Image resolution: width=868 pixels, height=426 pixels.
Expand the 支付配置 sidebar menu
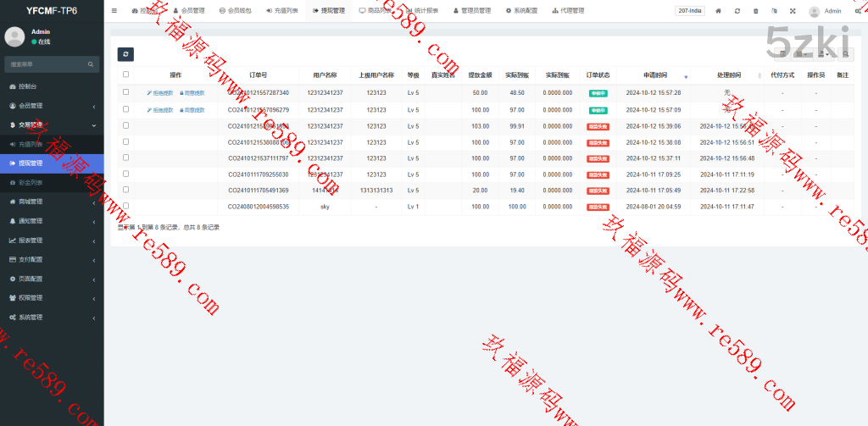(x=51, y=259)
